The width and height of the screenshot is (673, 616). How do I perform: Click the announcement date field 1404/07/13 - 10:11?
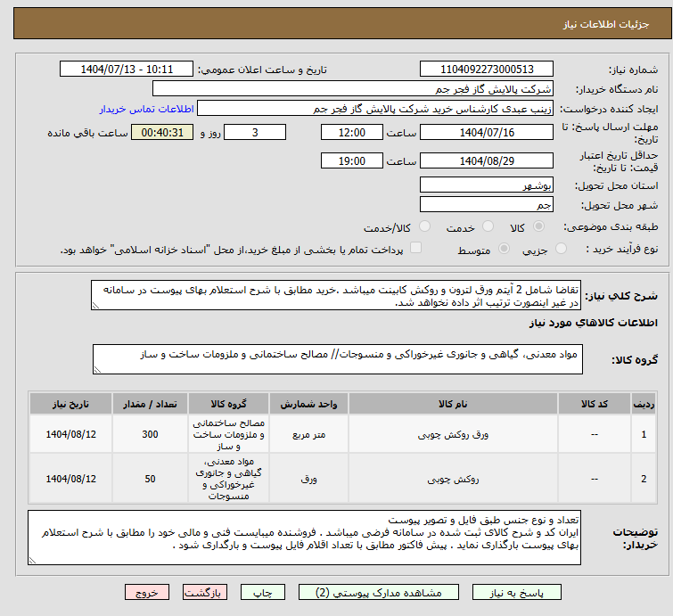127,70
